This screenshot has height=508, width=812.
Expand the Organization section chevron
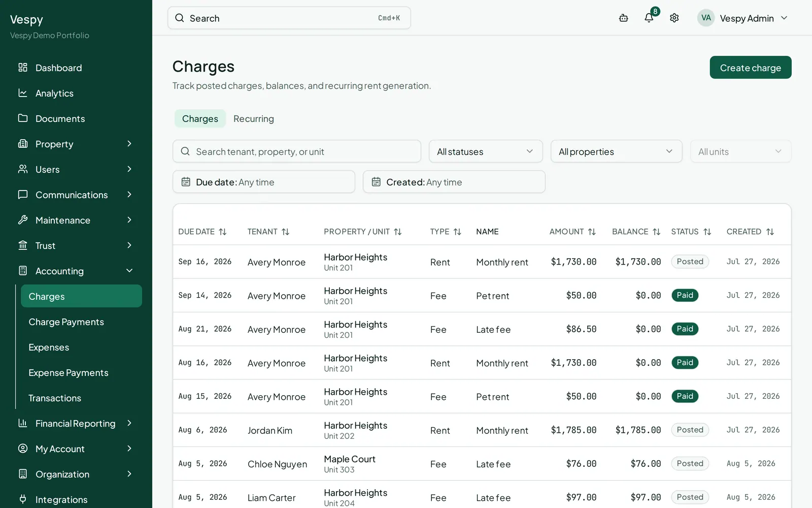(129, 474)
